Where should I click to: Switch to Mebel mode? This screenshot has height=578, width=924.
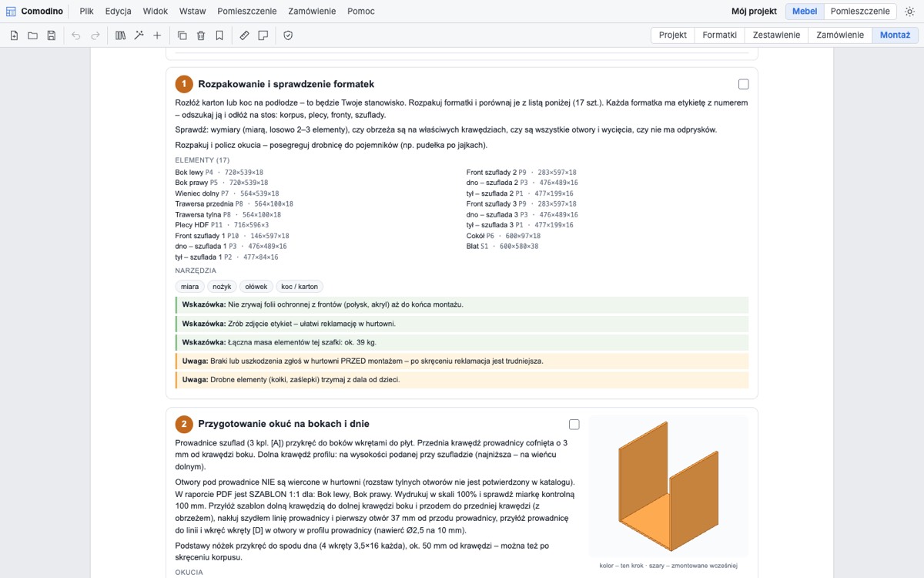click(x=805, y=12)
